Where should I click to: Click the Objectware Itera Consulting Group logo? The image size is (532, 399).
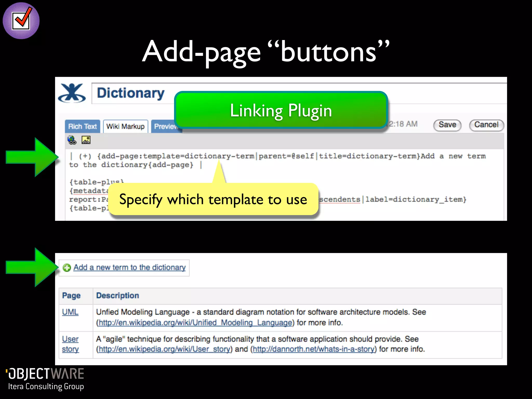[x=45, y=379]
